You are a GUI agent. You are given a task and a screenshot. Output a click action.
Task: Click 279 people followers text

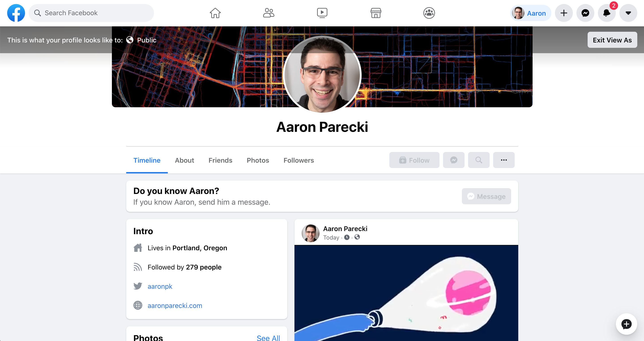pyautogui.click(x=203, y=267)
